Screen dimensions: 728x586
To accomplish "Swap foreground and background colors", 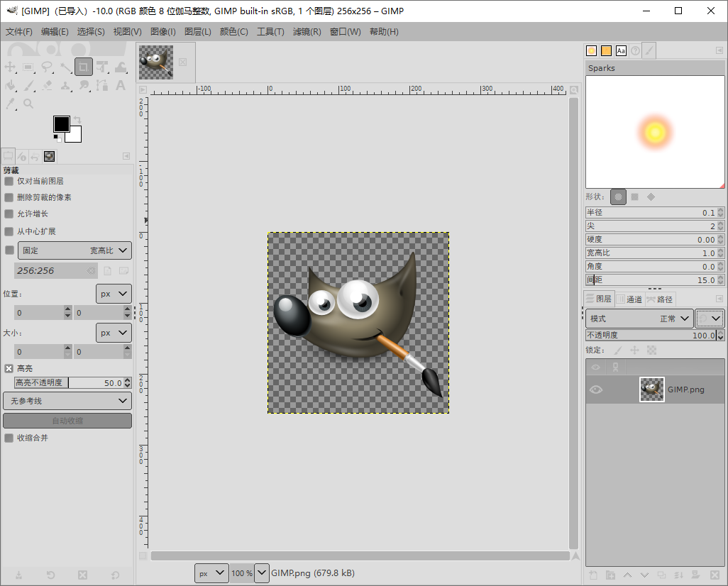I will tap(77, 120).
